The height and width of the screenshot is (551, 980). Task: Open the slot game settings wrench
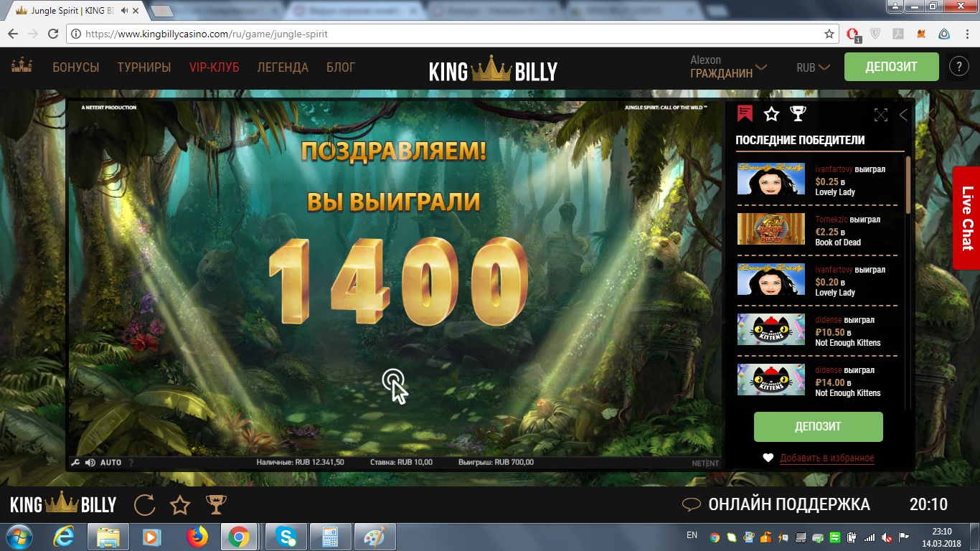pos(75,463)
